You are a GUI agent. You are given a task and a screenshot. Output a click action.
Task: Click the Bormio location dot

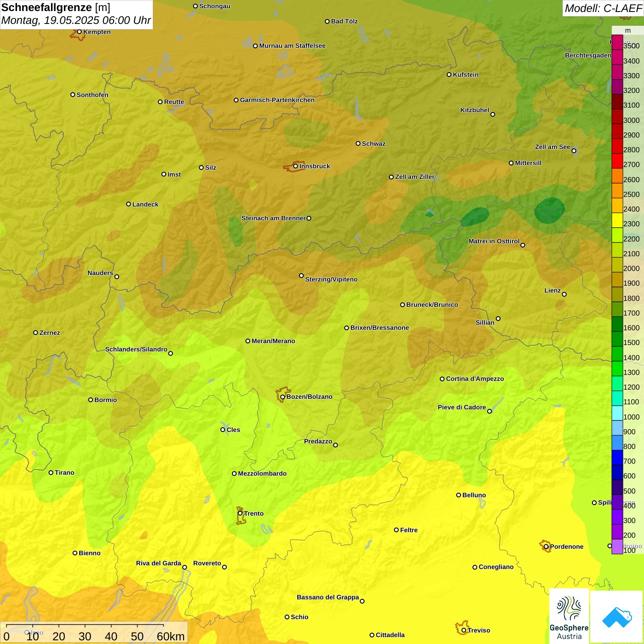coord(91,400)
